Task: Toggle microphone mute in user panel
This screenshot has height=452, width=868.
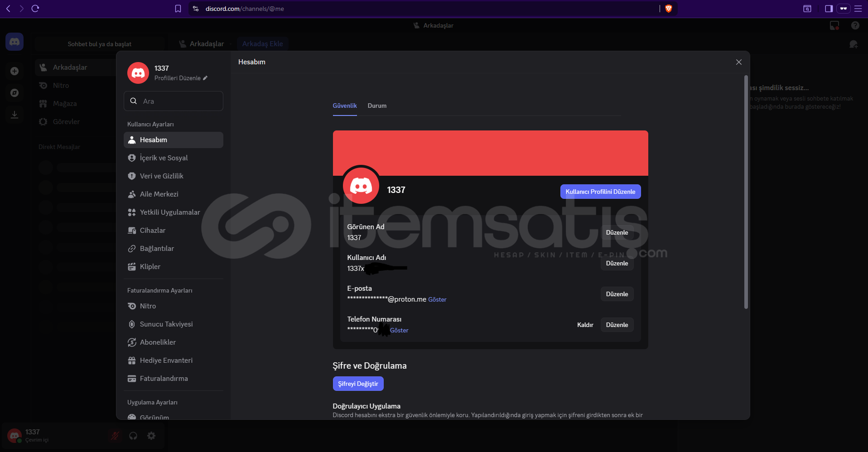Action: point(115,436)
